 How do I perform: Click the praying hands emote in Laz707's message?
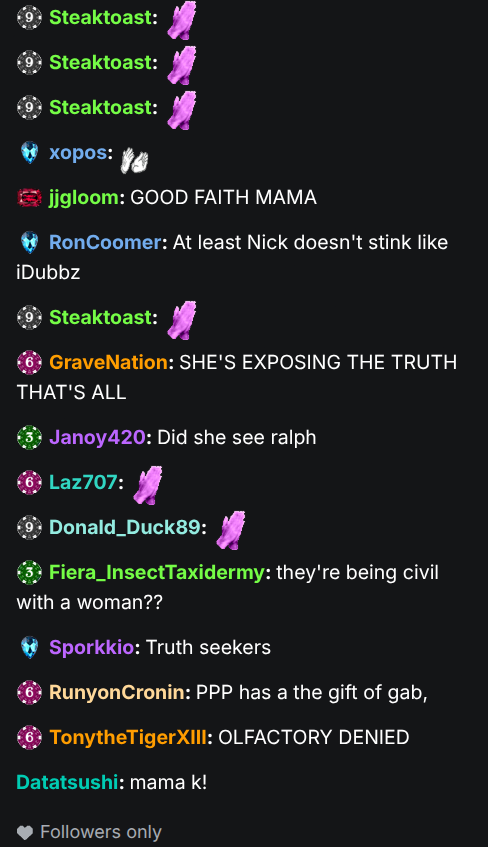[x=148, y=485]
